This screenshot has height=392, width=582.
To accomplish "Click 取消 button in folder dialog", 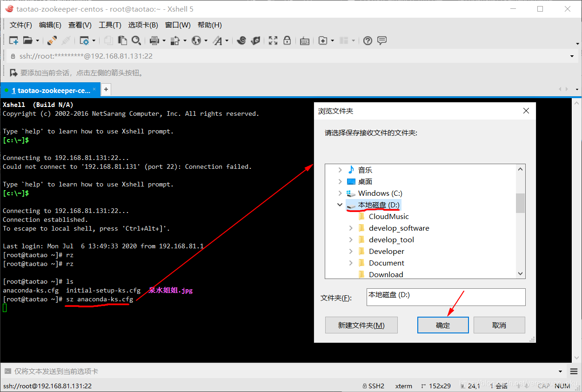I will click(x=499, y=325).
